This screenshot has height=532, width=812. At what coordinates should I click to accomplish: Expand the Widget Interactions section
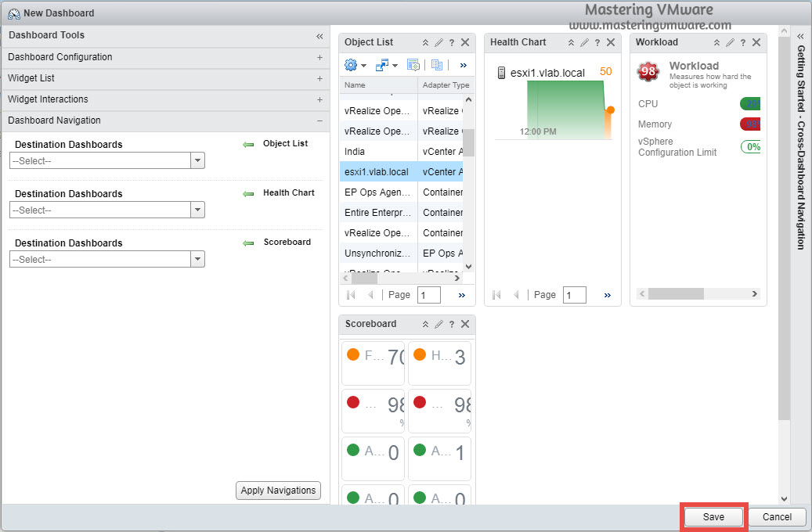point(319,100)
